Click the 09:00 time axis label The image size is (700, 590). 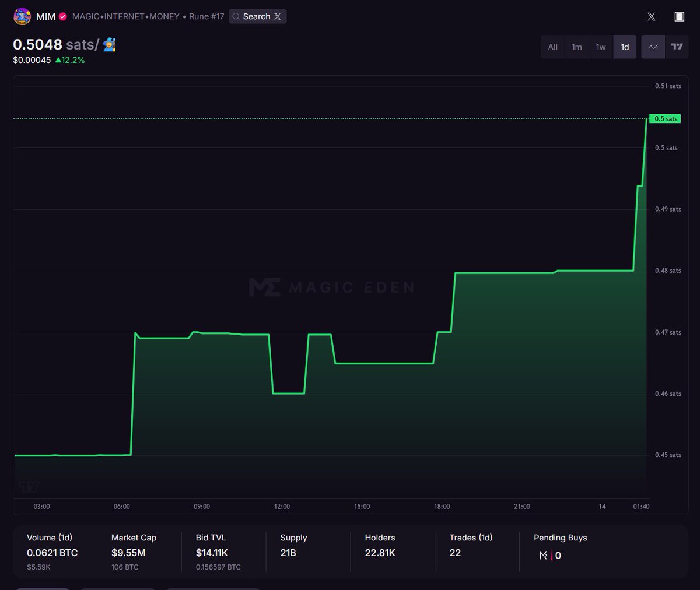pos(202,507)
